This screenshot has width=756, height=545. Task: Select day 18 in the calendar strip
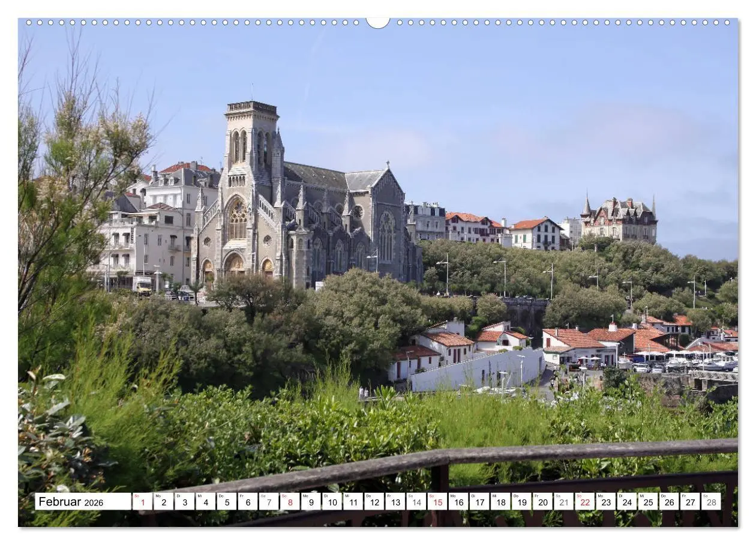500,502
